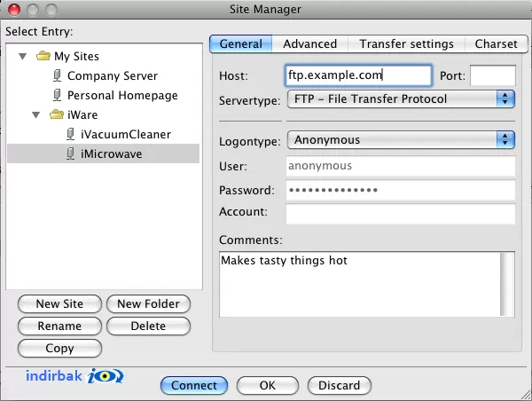Click the New Folder button

(x=148, y=304)
